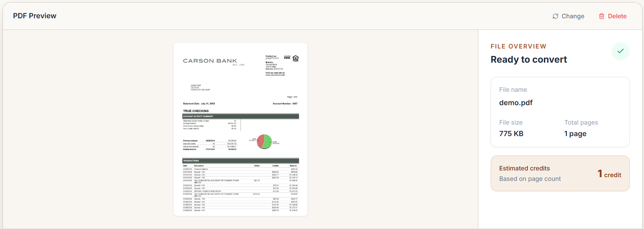Click the Estimated credits label

tap(524, 168)
